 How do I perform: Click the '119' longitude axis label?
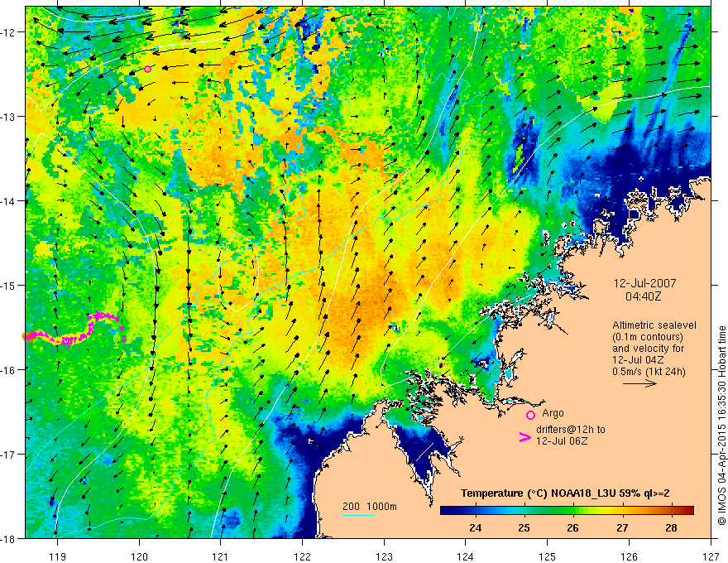[58, 556]
